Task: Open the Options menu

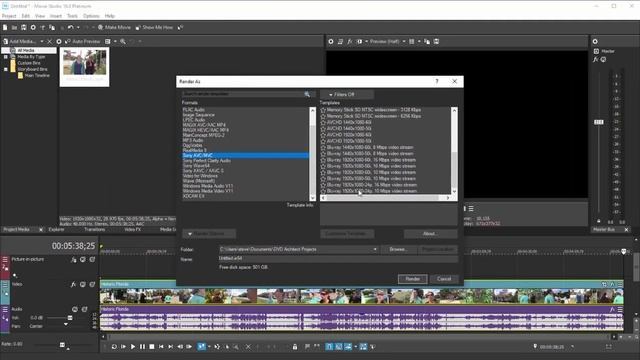Action: coord(91,16)
